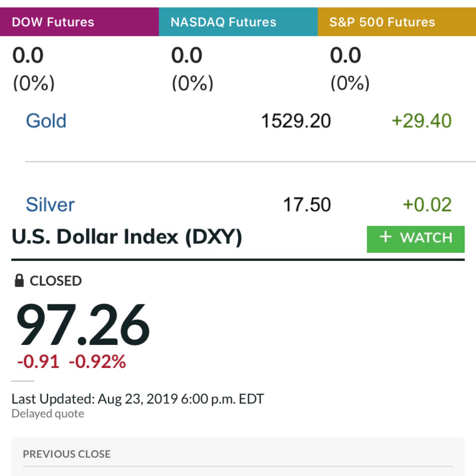Open the S&P 500 Futures tab
This screenshot has height=476, width=476.
click(x=397, y=22)
